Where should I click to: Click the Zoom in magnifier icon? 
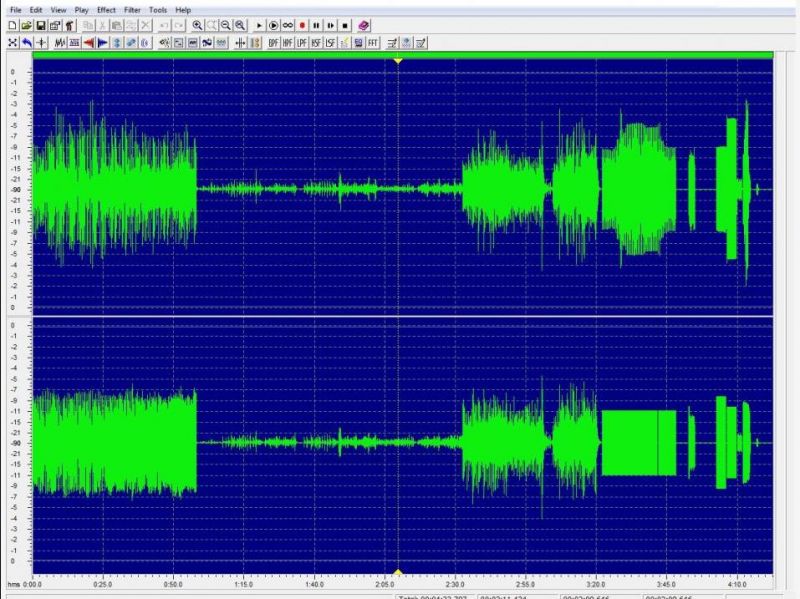click(x=197, y=26)
